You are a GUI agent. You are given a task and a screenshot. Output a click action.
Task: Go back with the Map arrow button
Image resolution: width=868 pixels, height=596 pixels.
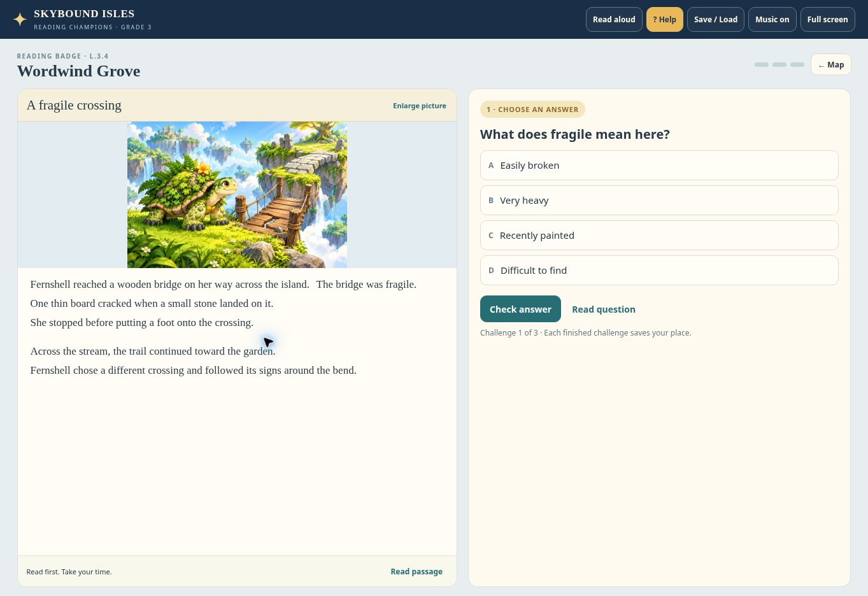(x=830, y=64)
